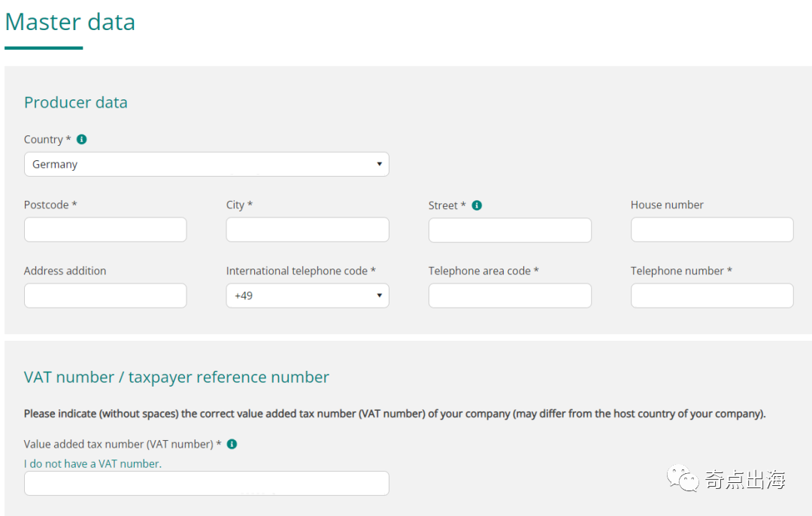This screenshot has height=516, width=812.
Task: Click the 奇点出海 watermark text
Action: point(744,479)
